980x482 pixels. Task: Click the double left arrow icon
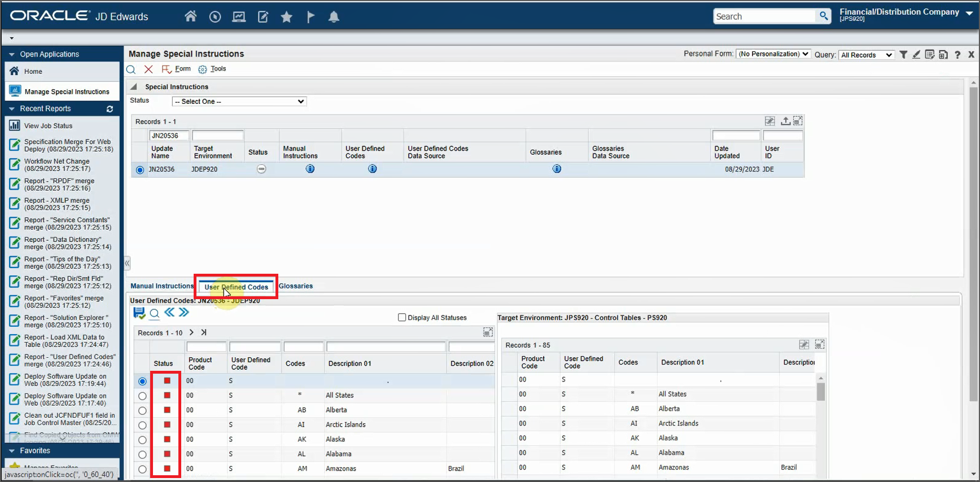tap(169, 312)
